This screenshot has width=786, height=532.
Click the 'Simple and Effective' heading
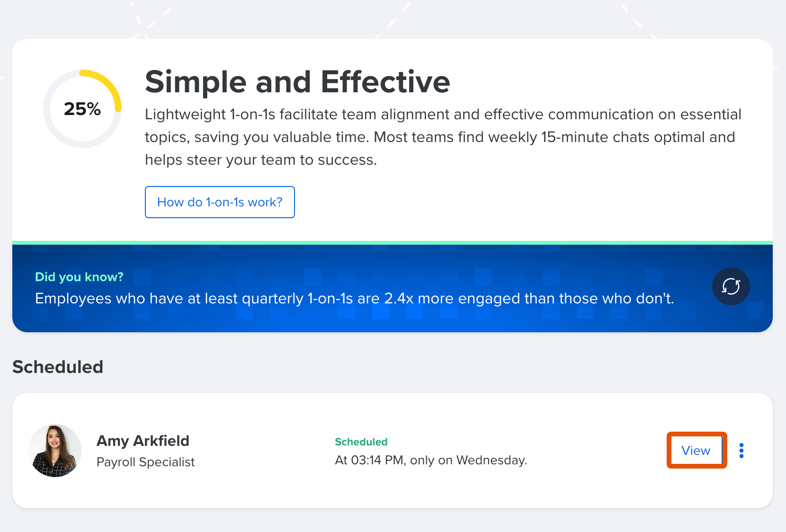coord(297,82)
